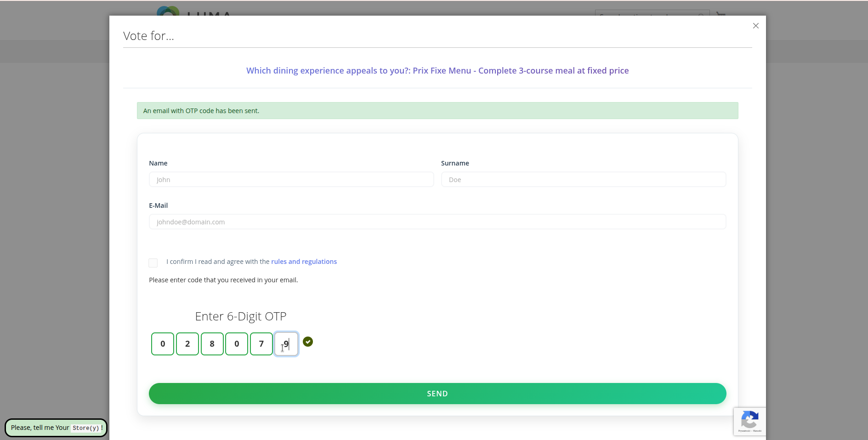Click the OTP email sent notification banner
Screen dimensions: 868x440
coord(437,111)
